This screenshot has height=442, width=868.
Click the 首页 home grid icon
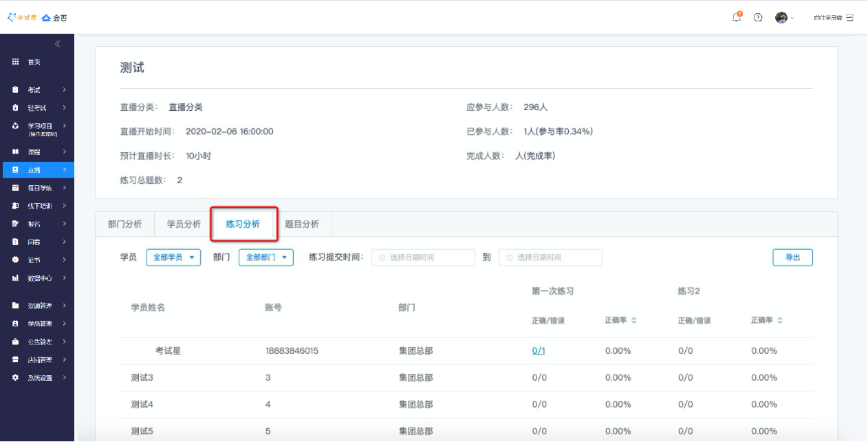[15, 62]
